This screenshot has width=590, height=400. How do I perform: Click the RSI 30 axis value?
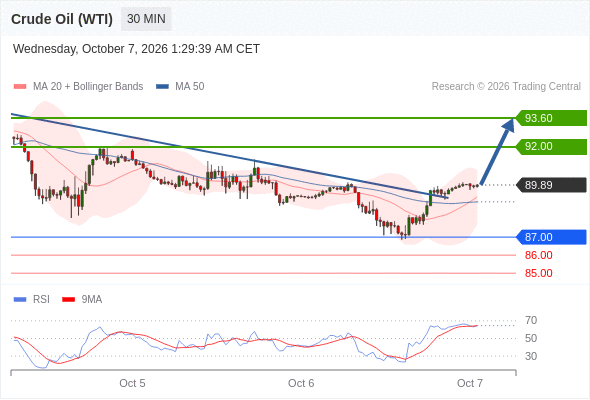[x=531, y=356]
